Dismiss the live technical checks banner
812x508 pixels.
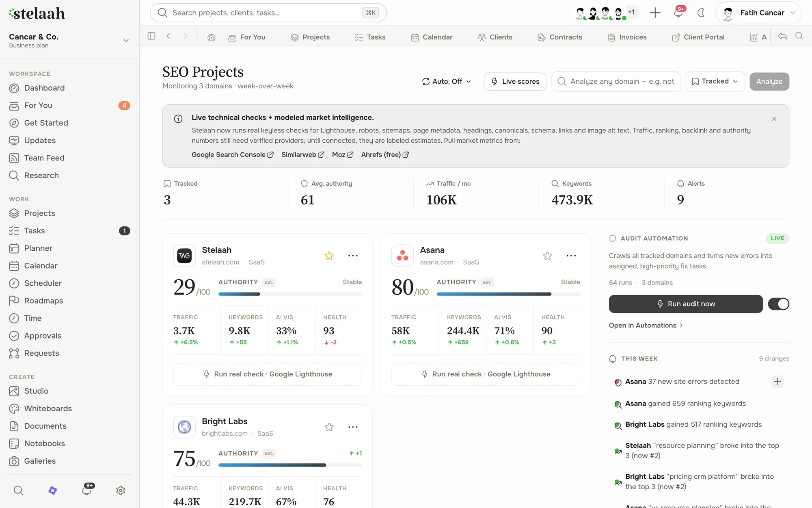click(774, 119)
